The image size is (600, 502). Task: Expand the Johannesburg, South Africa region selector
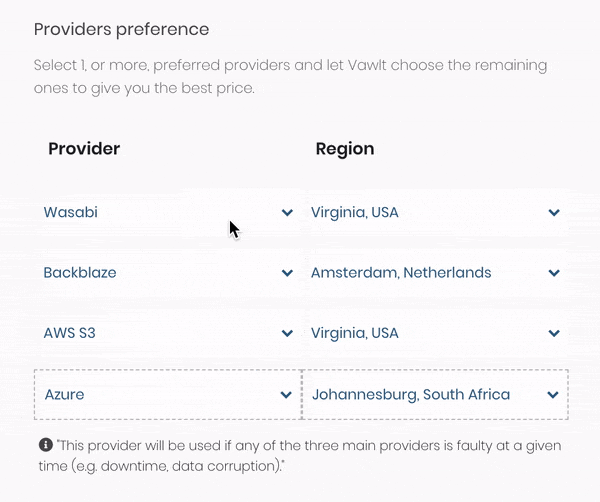pyautogui.click(x=435, y=394)
